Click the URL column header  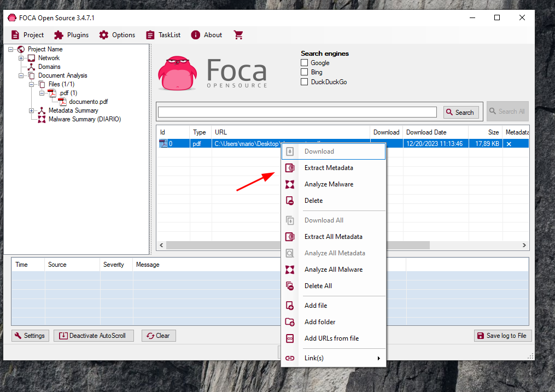coord(290,132)
